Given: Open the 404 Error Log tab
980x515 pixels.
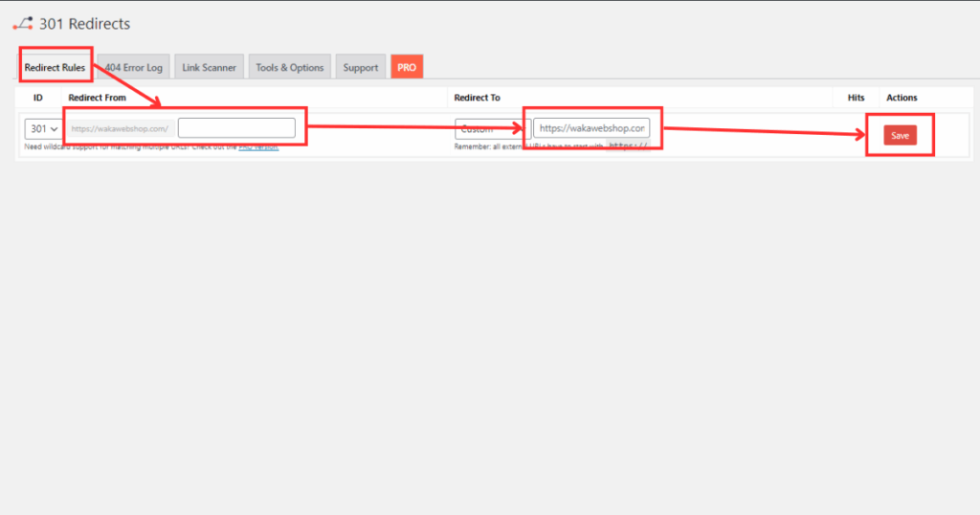Looking at the screenshot, I should point(134,68).
